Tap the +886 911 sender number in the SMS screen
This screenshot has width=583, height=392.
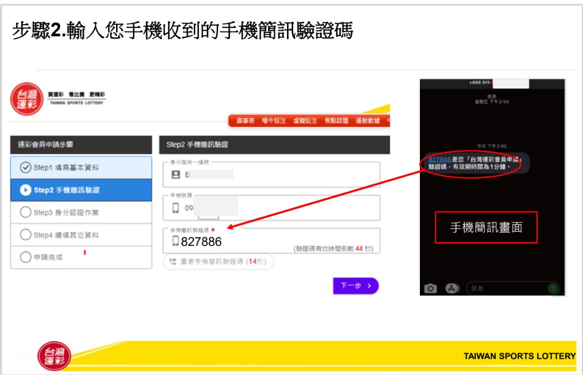(480, 82)
